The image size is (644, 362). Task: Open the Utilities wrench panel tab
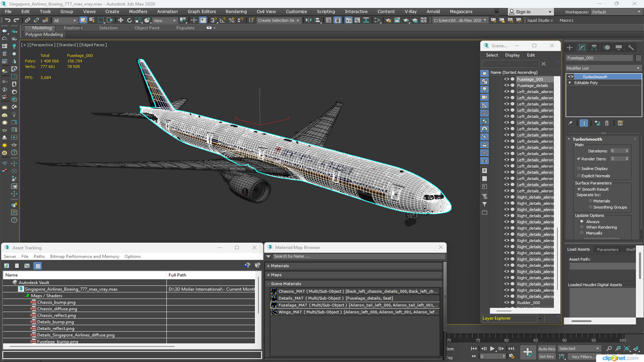[x=631, y=48]
